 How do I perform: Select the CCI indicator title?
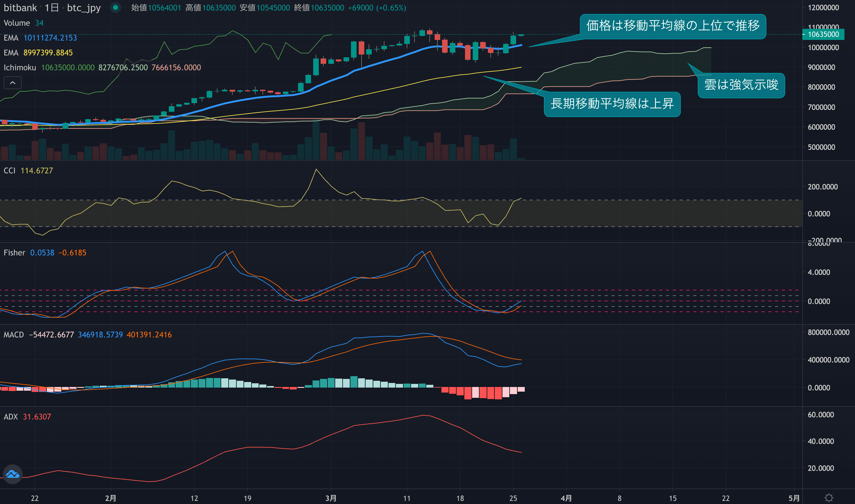coord(10,171)
